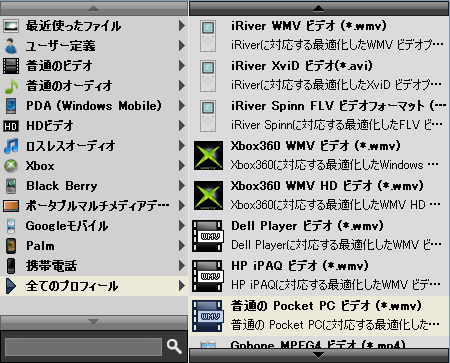Choose Gphone MPEG4 ビデオ profile
450x363 pixels.
click(319, 342)
